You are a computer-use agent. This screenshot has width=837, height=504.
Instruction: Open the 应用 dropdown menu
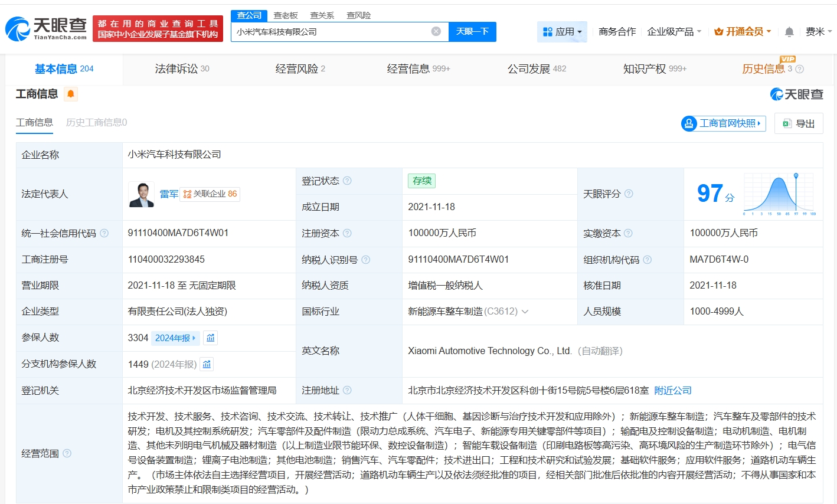(x=562, y=32)
